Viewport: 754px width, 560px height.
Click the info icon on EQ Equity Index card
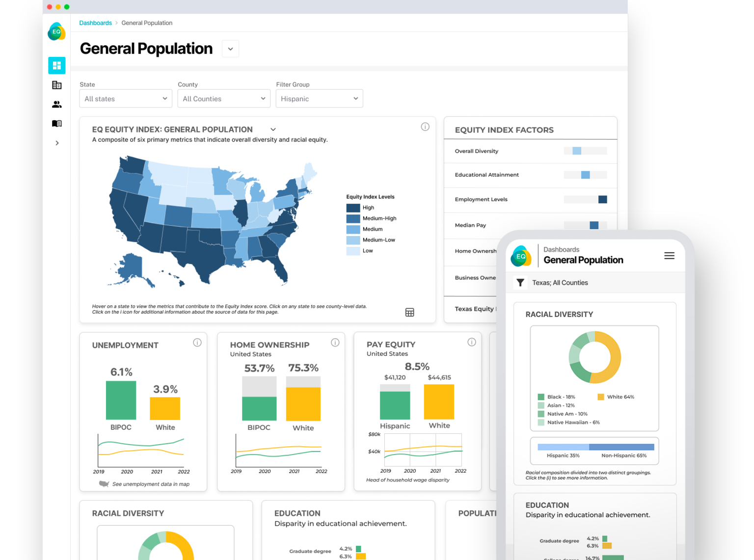pos(425,127)
